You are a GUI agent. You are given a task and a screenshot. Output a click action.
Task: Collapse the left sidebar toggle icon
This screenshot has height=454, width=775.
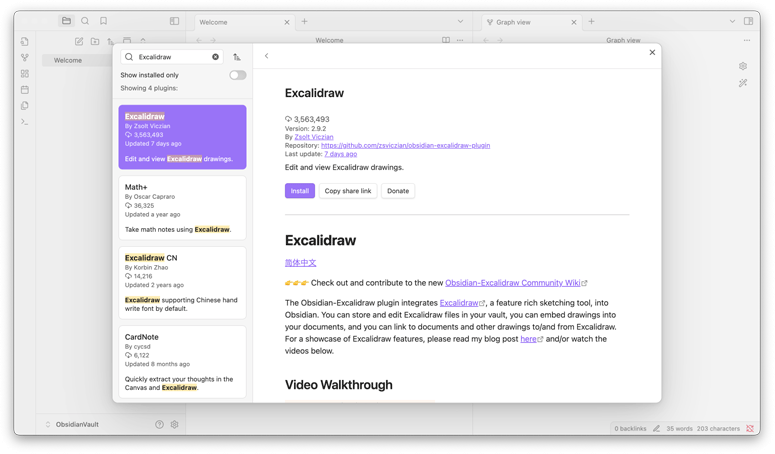(174, 21)
